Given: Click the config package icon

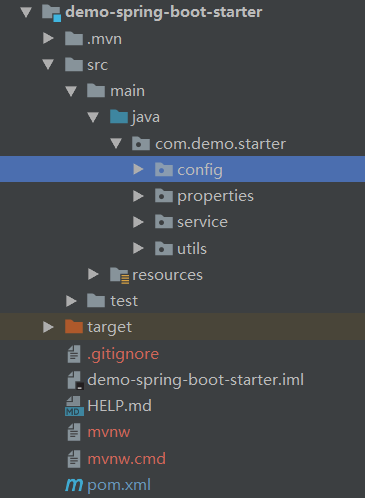Looking at the screenshot, I should click(164, 170).
